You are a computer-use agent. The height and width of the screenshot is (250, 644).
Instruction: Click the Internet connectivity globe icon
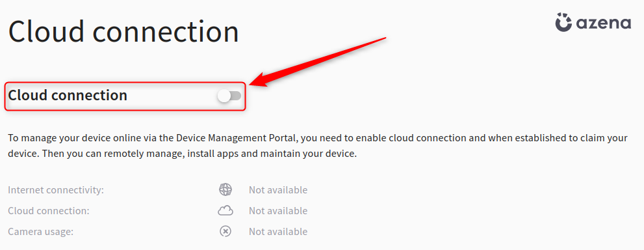tap(225, 189)
